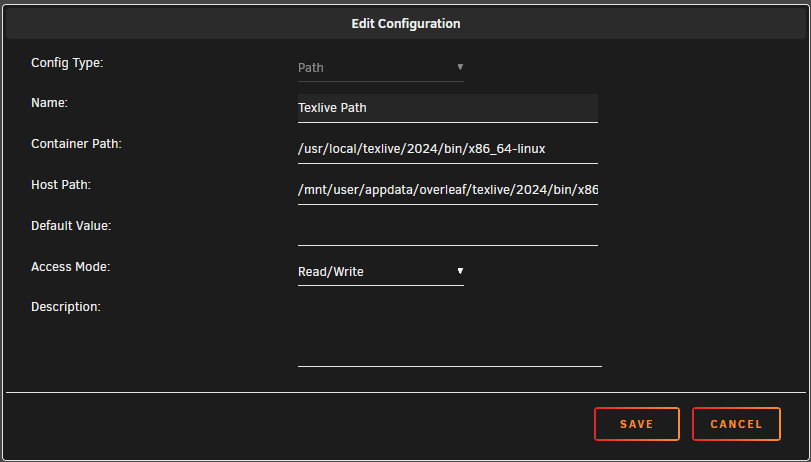Dismiss the dialog with CANCEL button

736,424
